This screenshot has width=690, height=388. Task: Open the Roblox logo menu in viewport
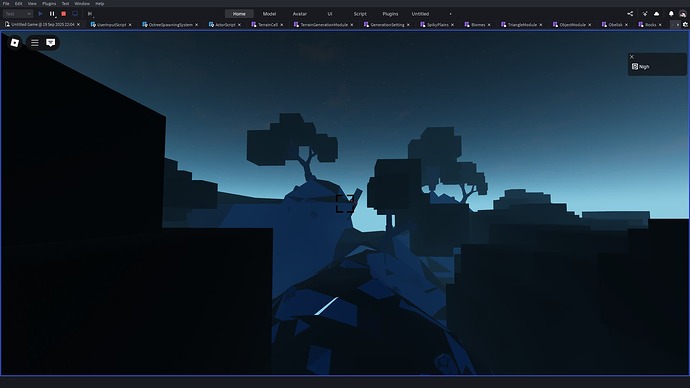pos(15,43)
